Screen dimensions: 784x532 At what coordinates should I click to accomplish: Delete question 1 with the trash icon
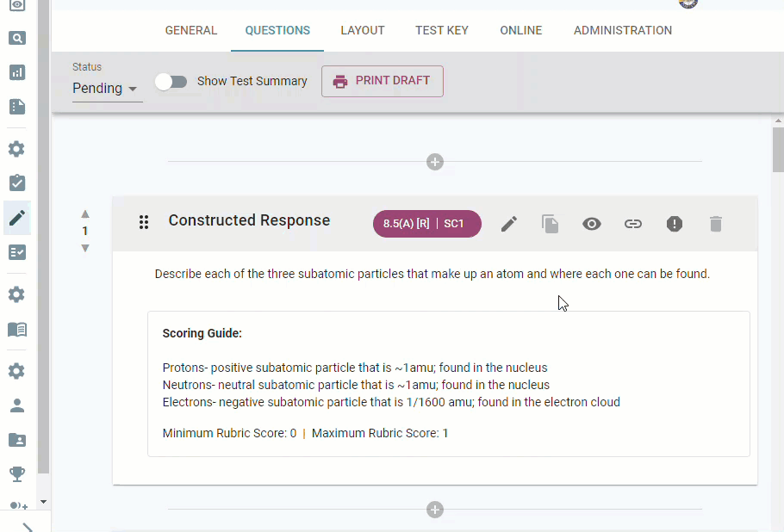pyautogui.click(x=716, y=224)
